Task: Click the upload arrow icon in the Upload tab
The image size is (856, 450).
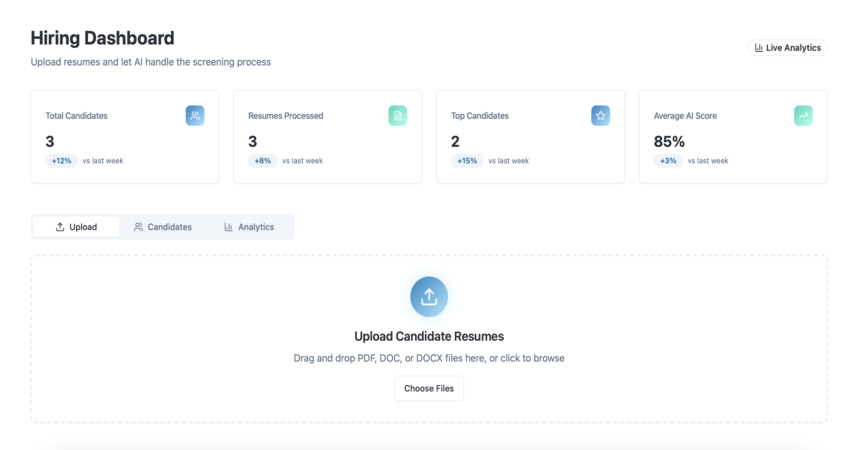Action: point(60,227)
